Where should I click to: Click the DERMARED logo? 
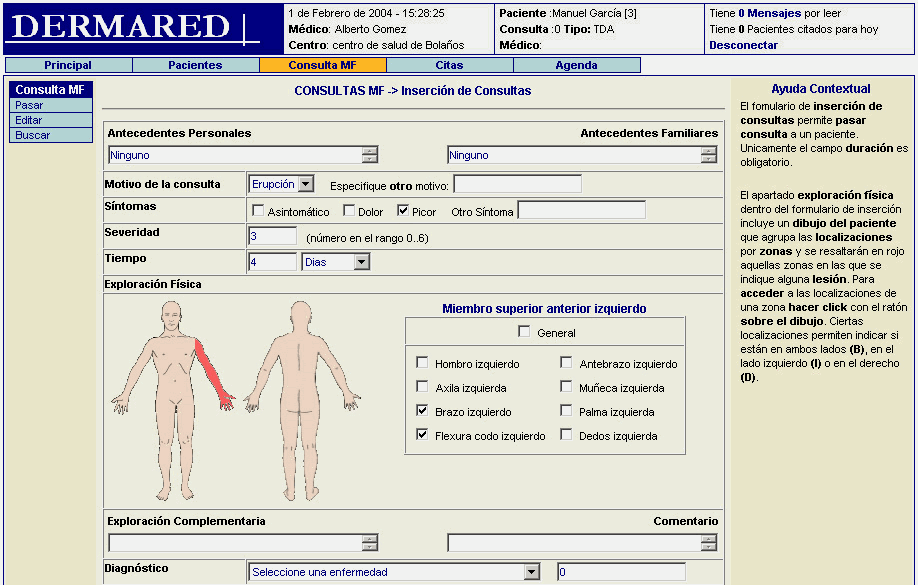click(132, 28)
